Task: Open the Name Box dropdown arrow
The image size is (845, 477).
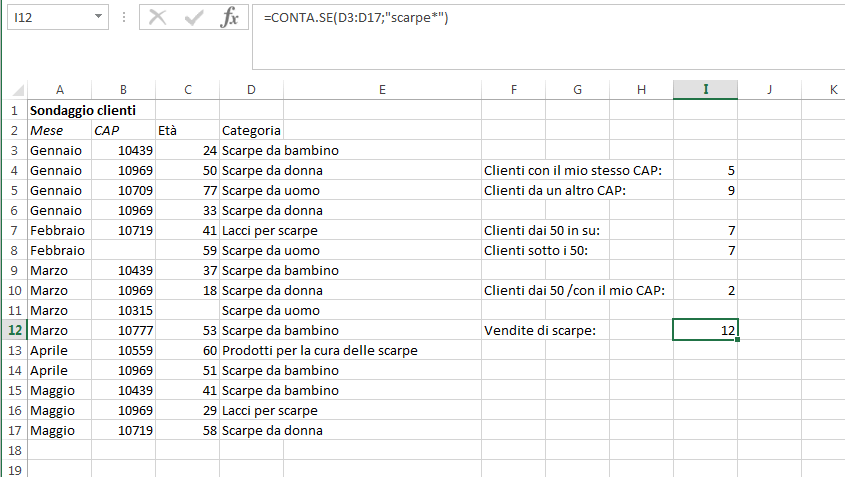Action: tap(98, 17)
